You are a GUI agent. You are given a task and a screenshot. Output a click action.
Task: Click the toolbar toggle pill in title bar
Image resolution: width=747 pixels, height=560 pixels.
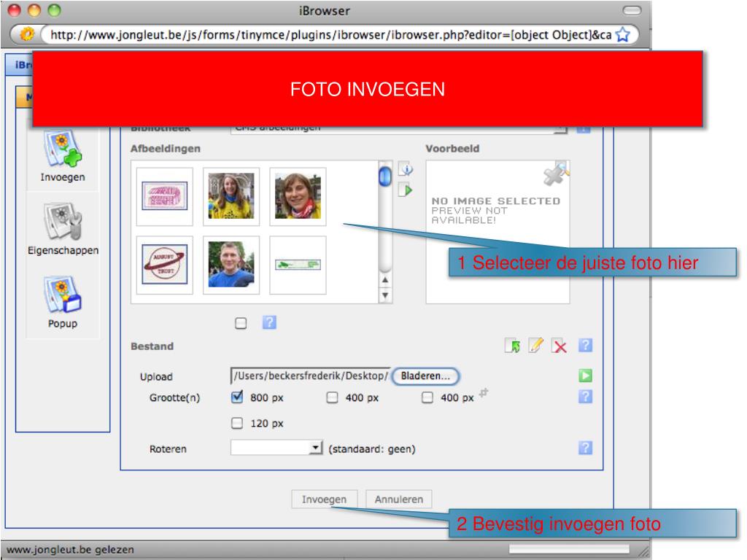(632, 10)
